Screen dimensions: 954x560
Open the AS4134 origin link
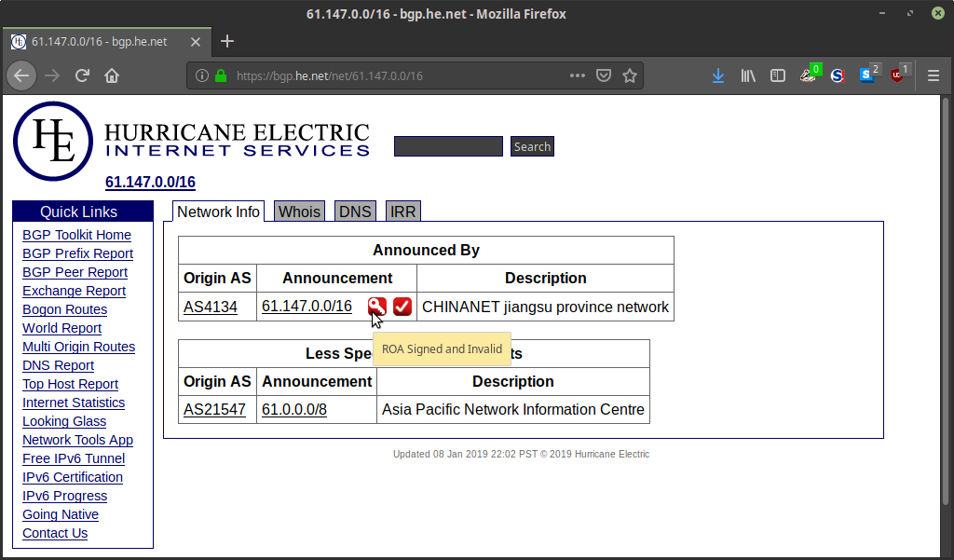(x=211, y=307)
